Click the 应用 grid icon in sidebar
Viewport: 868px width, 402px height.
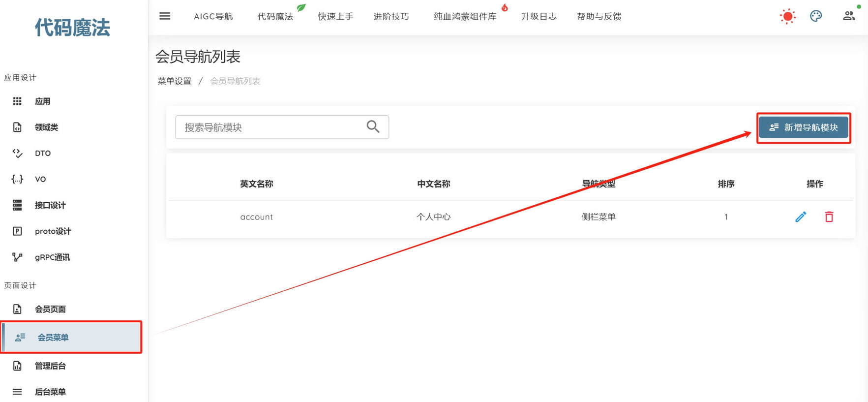[17, 101]
